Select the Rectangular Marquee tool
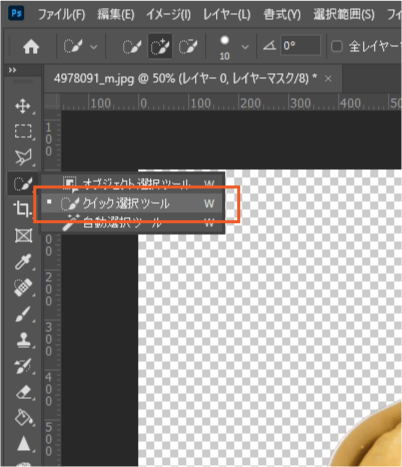The width and height of the screenshot is (402, 467). [x=23, y=131]
